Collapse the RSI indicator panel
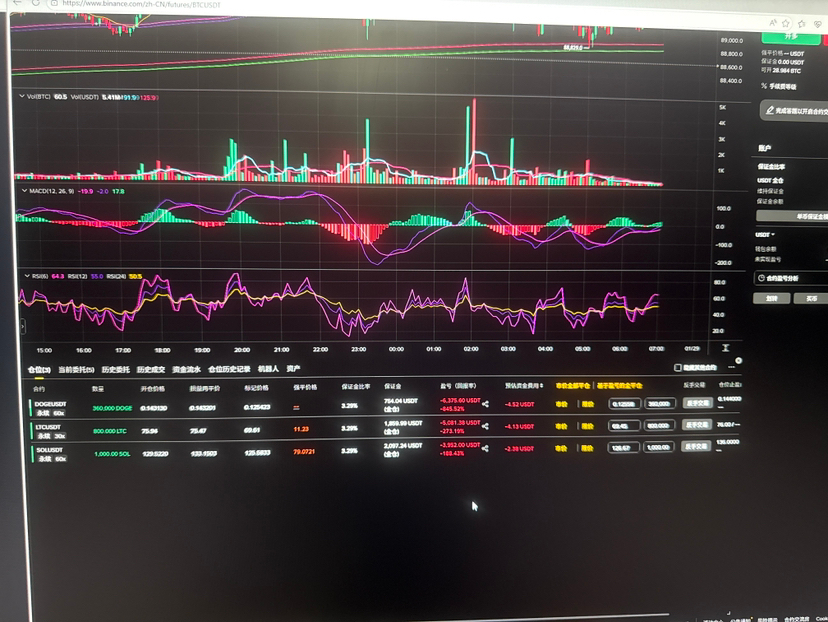The height and width of the screenshot is (622, 828). coord(27,276)
